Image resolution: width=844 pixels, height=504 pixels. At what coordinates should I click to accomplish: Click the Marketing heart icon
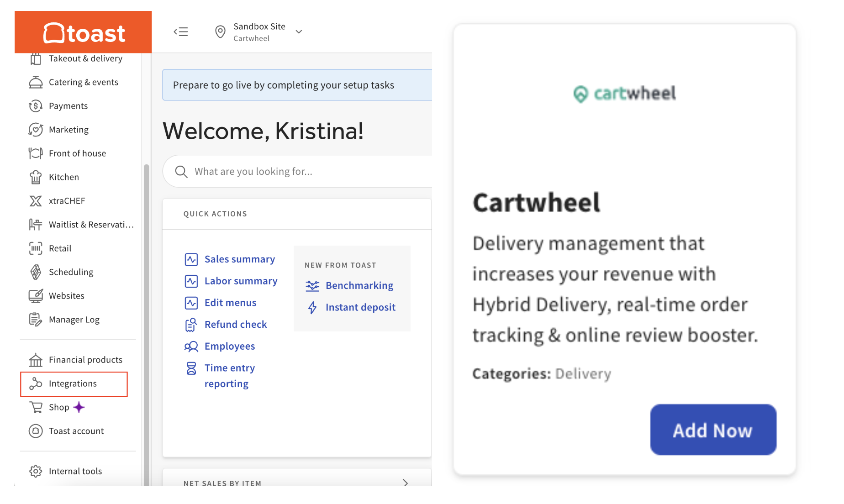pyautogui.click(x=36, y=130)
